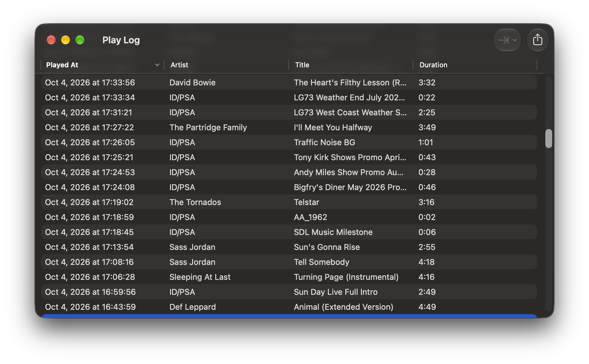Click "Andy Miles Show Promo Au..." title
This screenshot has width=589, height=364.
pos(348,172)
